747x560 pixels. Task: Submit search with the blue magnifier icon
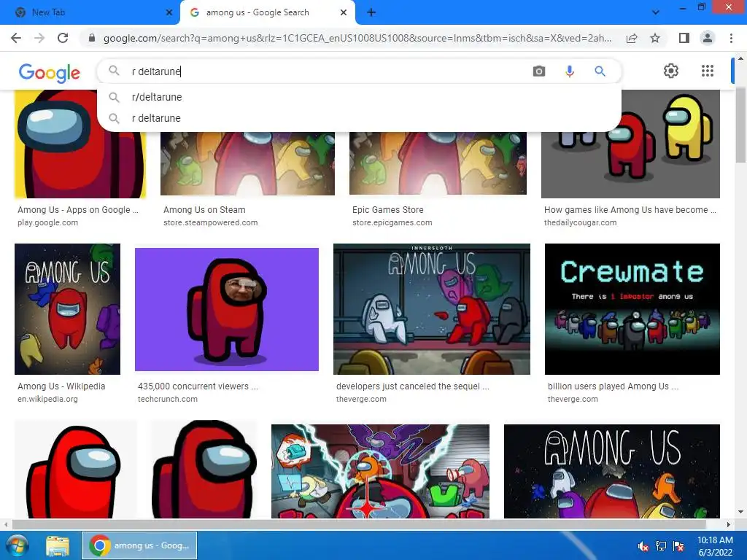pyautogui.click(x=600, y=71)
